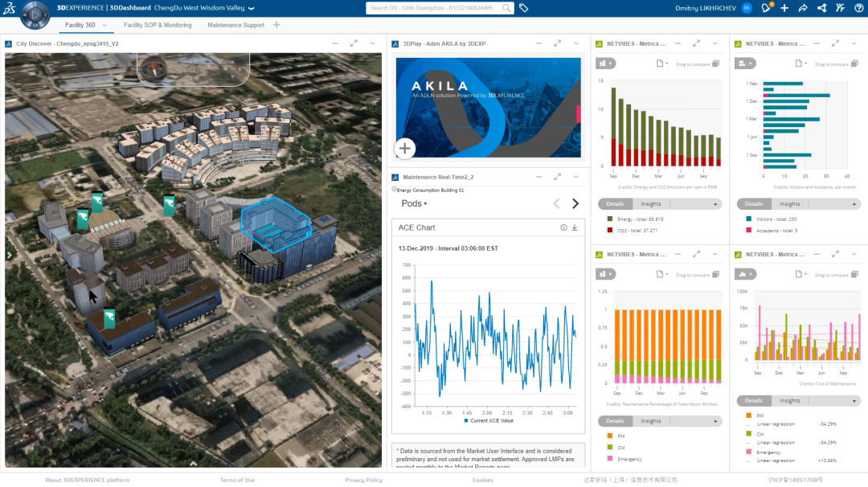Toggle chart type button in Cost of Maintenance widget

coord(745,274)
